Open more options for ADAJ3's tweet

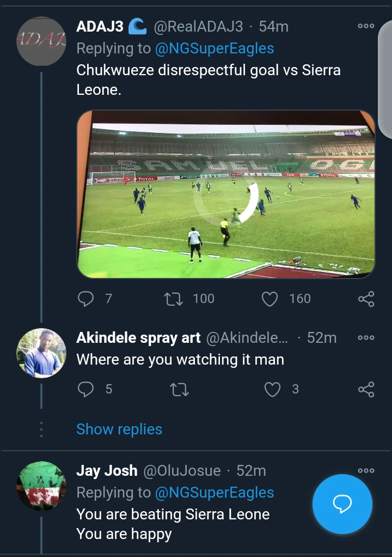(x=366, y=26)
